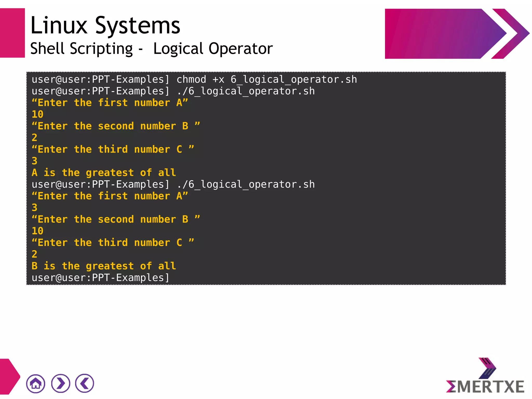Viewport: 532px width, 399px height.
Task: Click 'B is the greatest of all' output
Action: coord(104,266)
